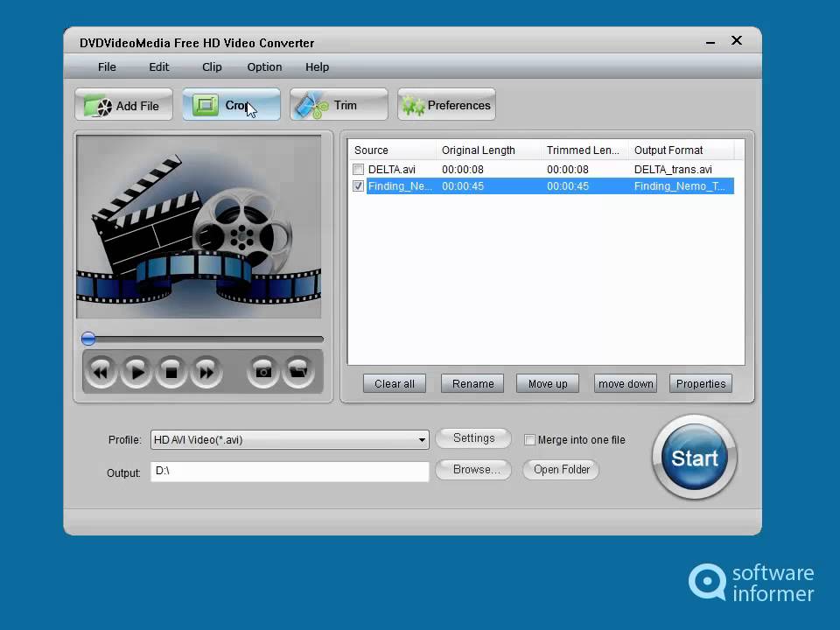
Task: Click the Rename button
Action: [472, 383]
